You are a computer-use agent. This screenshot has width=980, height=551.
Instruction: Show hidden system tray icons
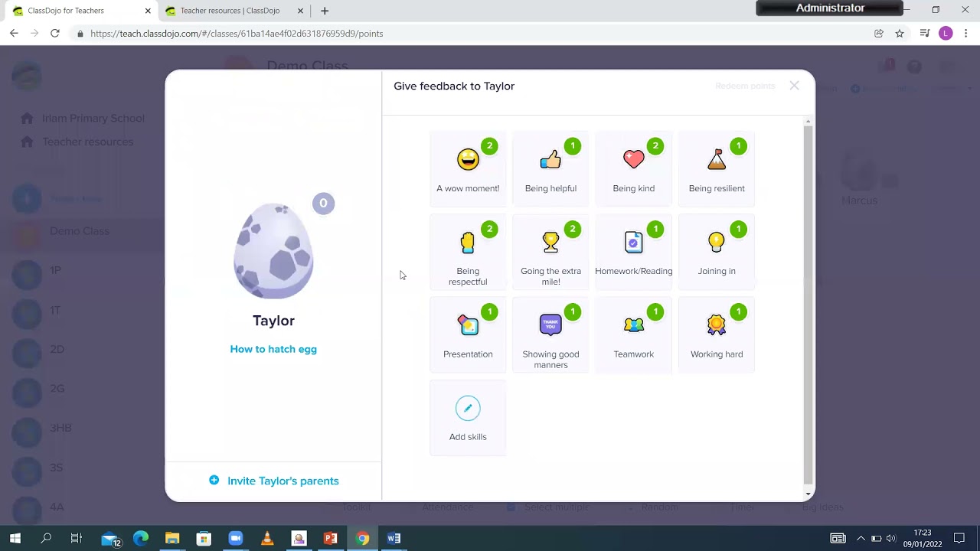(x=861, y=538)
